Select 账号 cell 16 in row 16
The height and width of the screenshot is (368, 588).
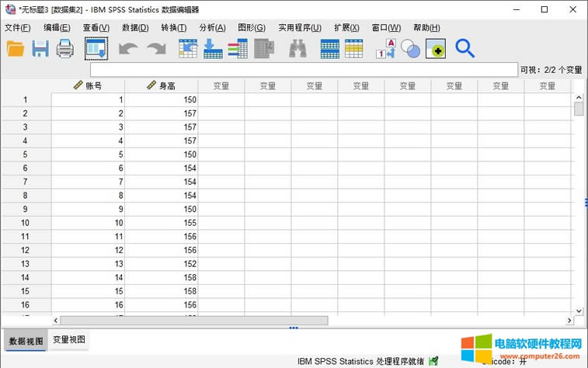pos(88,304)
